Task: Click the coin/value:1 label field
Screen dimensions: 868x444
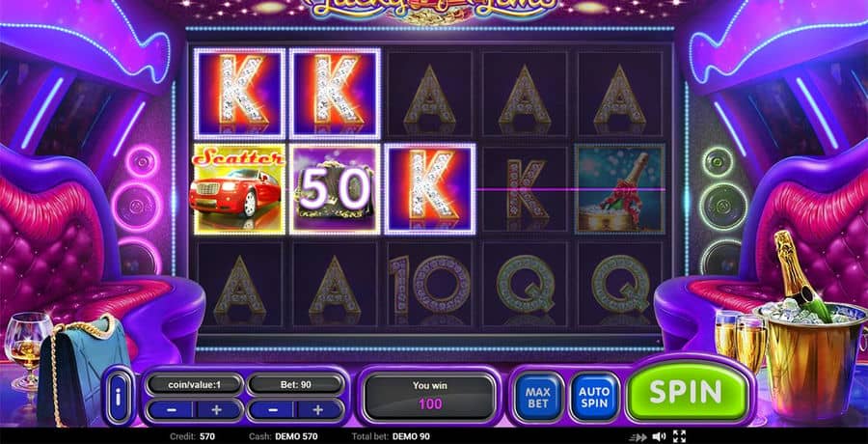Action: click(194, 383)
